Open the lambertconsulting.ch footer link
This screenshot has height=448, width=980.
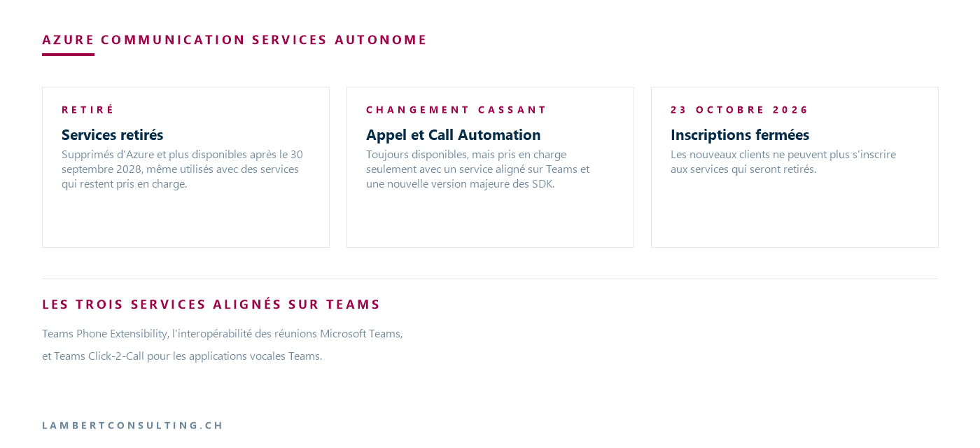[x=133, y=426]
